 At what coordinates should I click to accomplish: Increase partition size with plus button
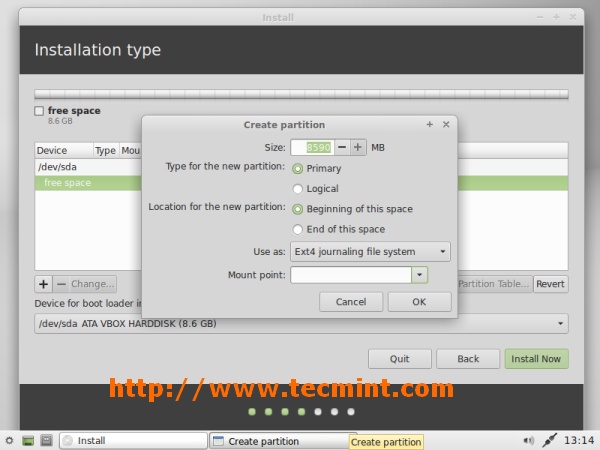(x=358, y=147)
